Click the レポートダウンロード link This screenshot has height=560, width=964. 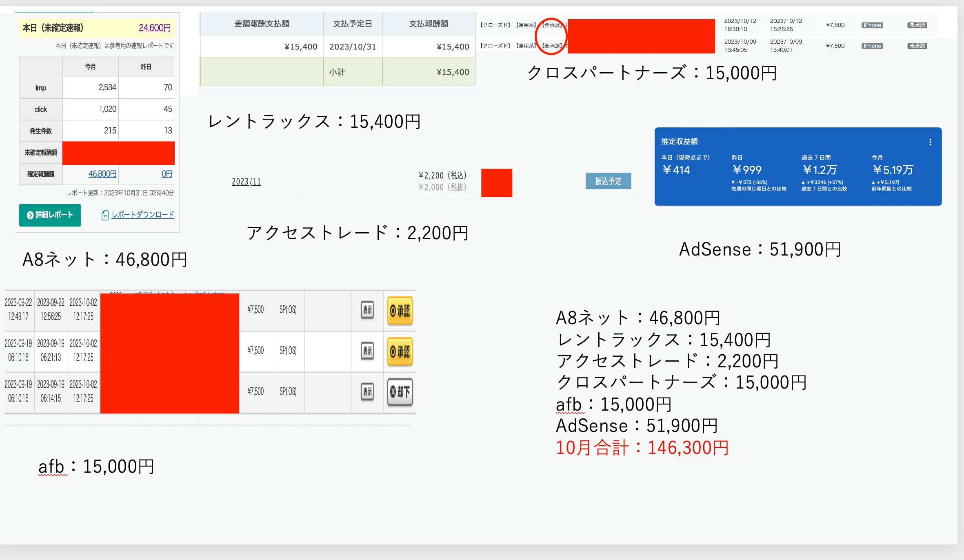143,215
